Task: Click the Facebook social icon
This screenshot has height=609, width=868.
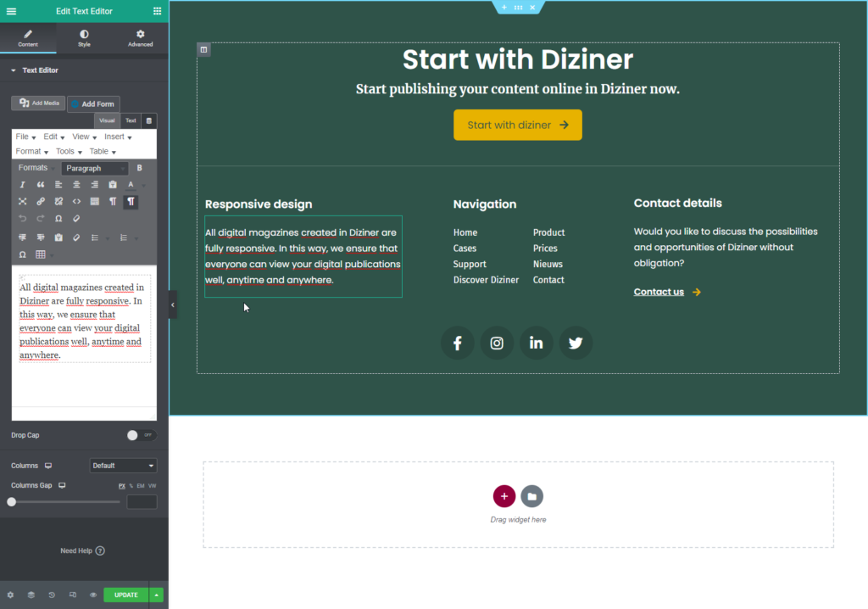Action: tap(457, 343)
